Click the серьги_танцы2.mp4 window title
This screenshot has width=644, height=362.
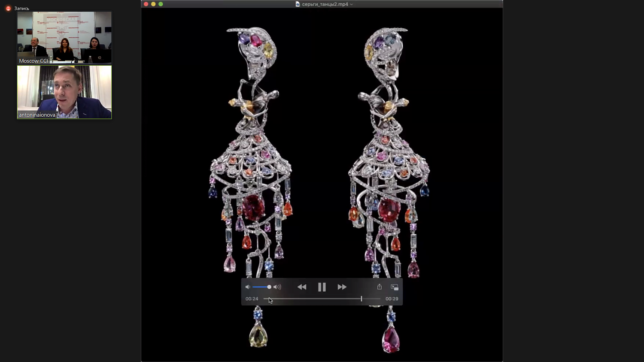click(325, 4)
